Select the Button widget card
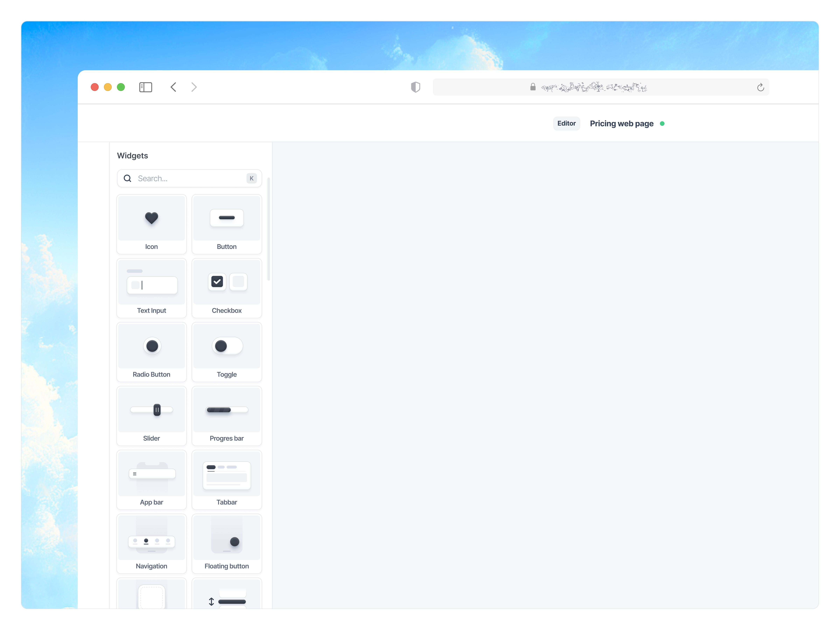 click(227, 224)
